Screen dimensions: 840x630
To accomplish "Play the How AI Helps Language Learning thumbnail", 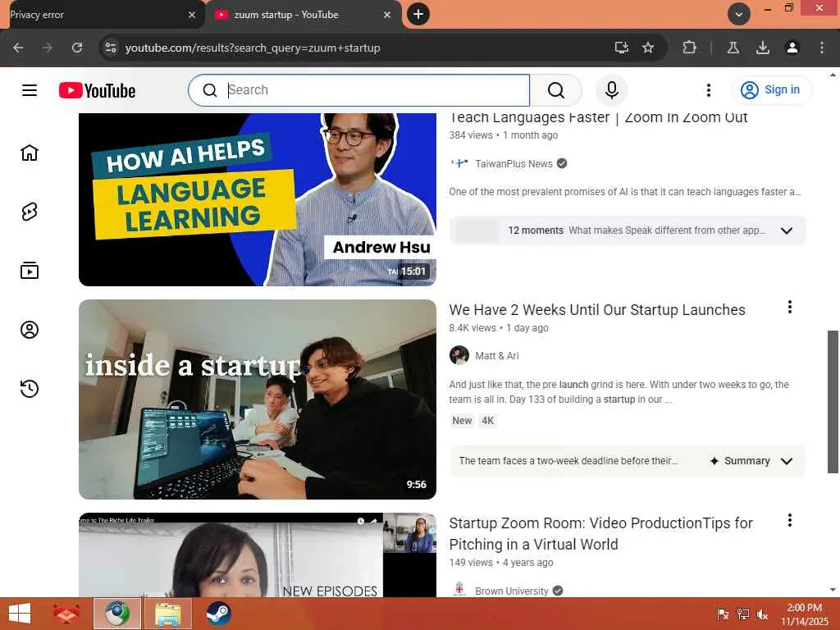I will (x=257, y=199).
